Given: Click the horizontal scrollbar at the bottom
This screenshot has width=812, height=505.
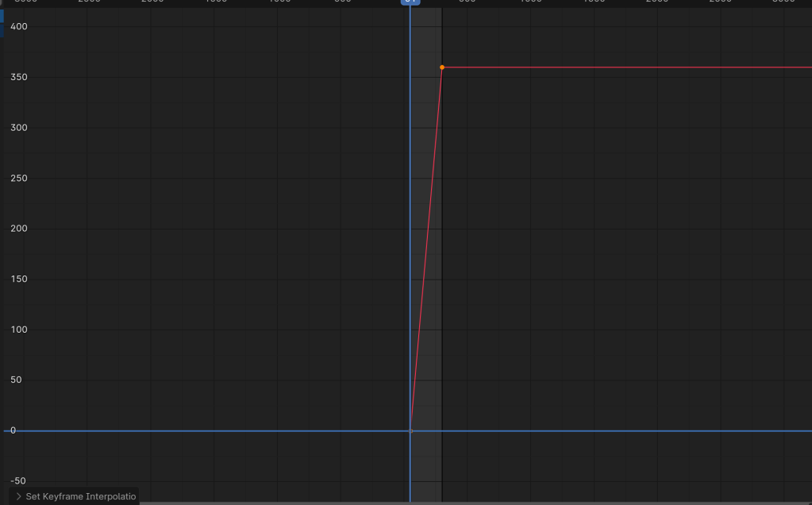Looking at the screenshot, I should pyautogui.click(x=476, y=503).
